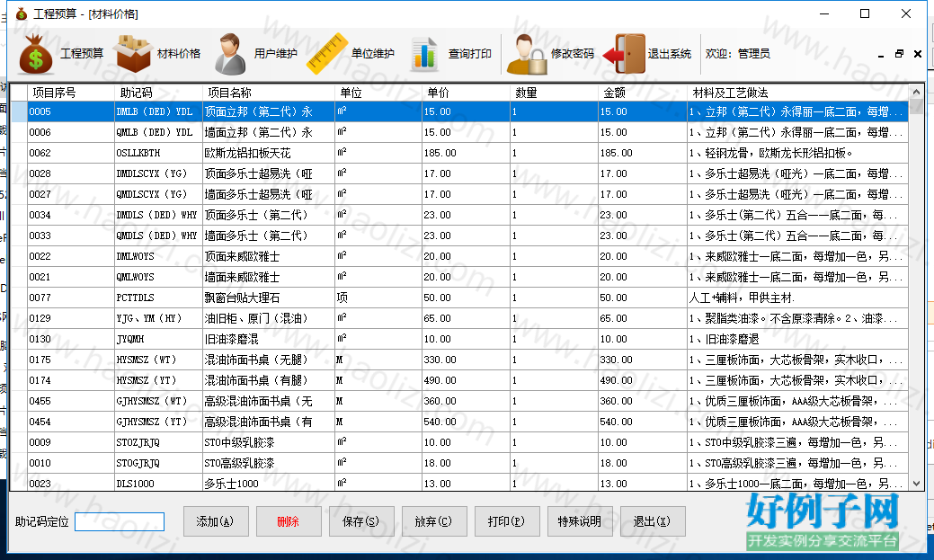Click scrollbar down arrow of table
Viewport: 934px width, 560px height.
[x=916, y=484]
